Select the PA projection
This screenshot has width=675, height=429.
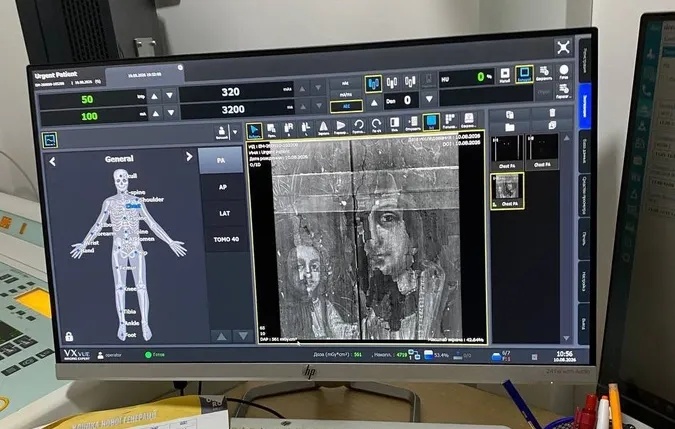221,160
